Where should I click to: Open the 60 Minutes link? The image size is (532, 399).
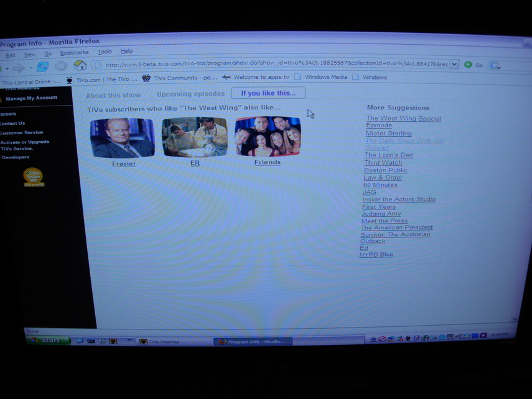tap(380, 185)
